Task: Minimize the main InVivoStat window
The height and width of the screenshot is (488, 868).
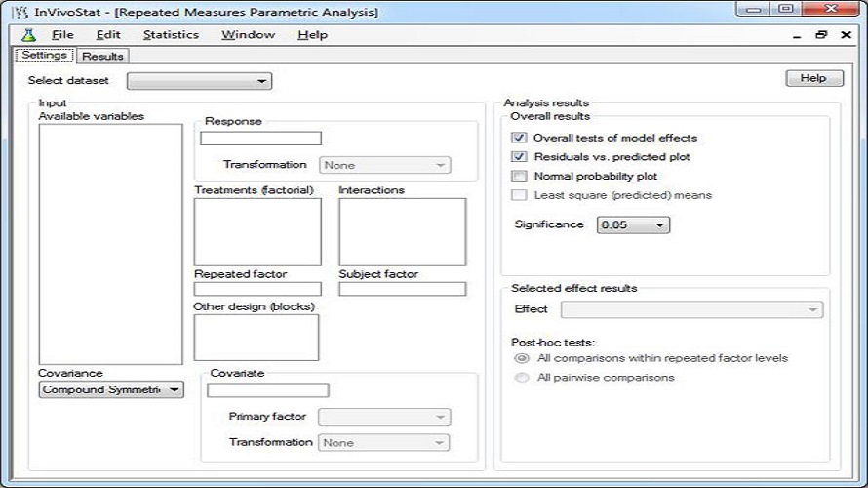Action: pos(754,9)
